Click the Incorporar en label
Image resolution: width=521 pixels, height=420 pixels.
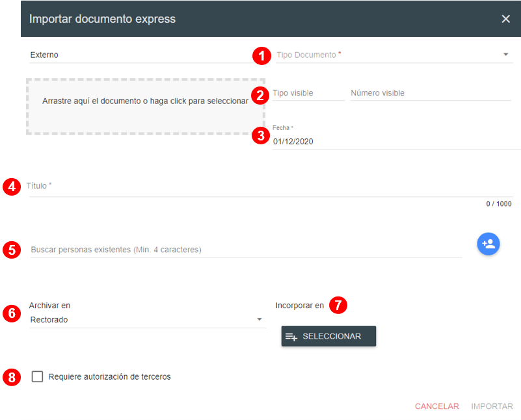coord(299,306)
